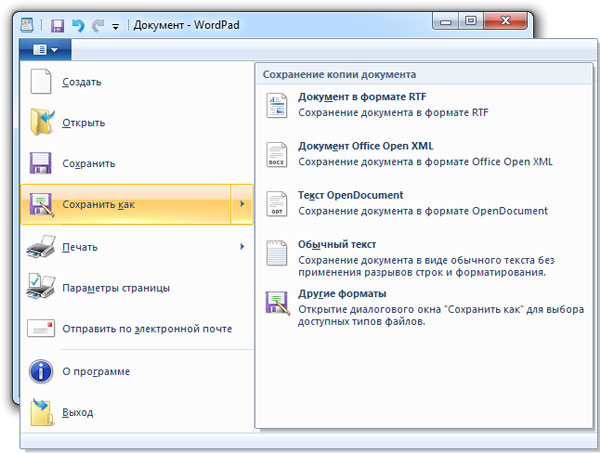Click the Redo arrow in quick access toolbar
This screenshot has width=600, height=453.
[x=98, y=26]
